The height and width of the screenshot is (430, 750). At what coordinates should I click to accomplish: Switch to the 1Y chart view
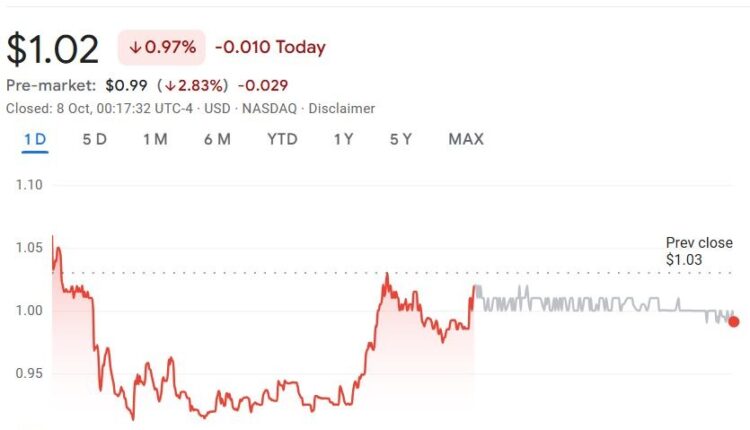(x=343, y=139)
